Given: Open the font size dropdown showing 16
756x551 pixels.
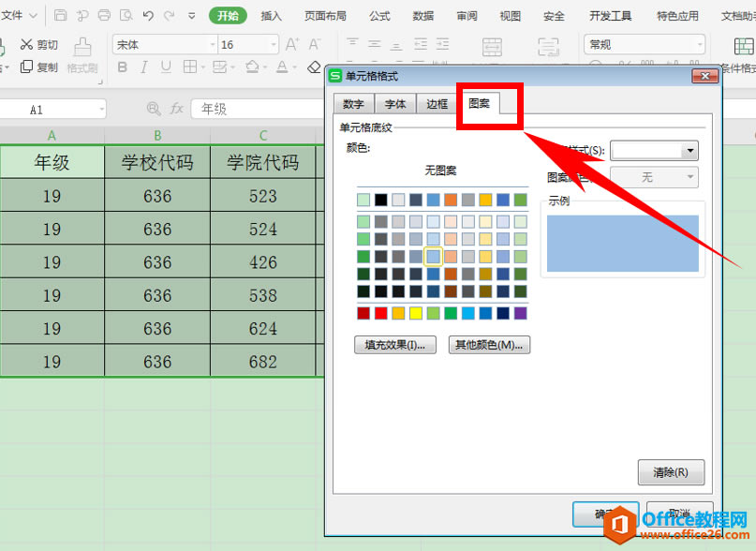Looking at the screenshot, I should [x=274, y=45].
